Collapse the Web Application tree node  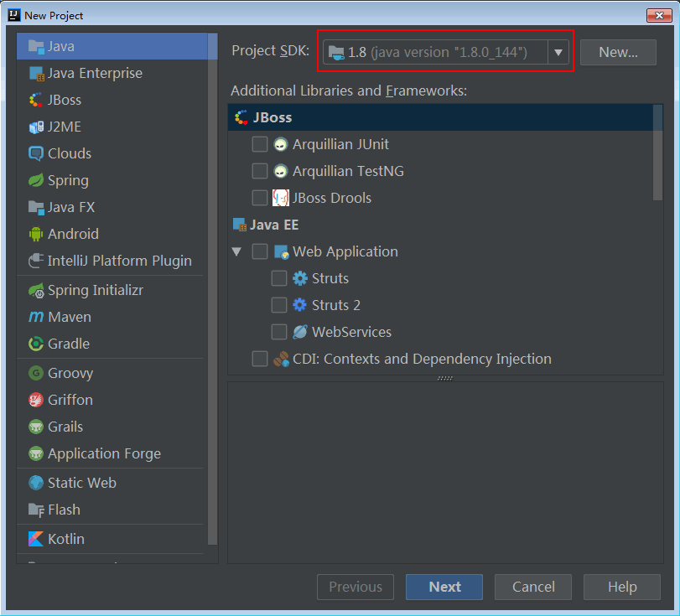(236, 252)
